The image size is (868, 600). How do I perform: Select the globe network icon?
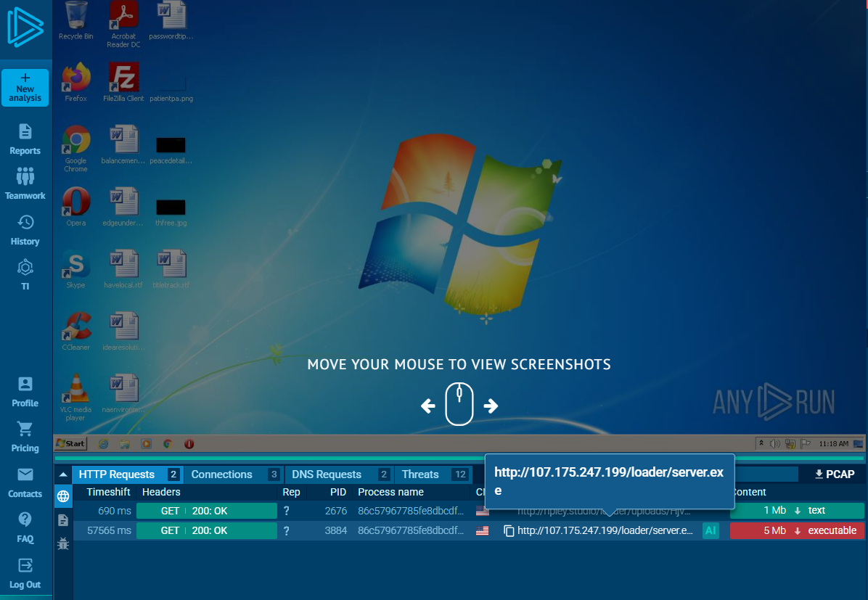click(63, 496)
